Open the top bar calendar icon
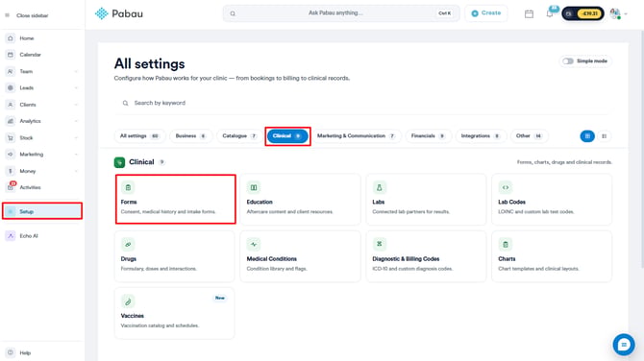 529,13
